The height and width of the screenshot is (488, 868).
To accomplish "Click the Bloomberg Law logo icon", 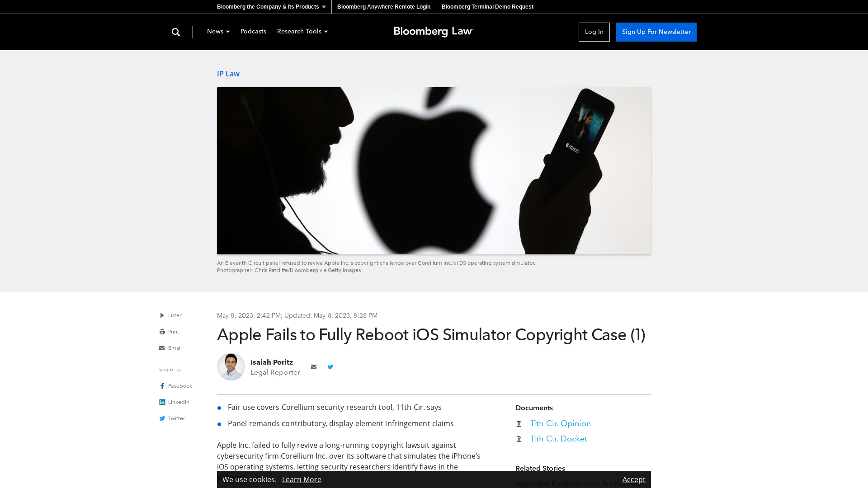I will coord(434,32).
